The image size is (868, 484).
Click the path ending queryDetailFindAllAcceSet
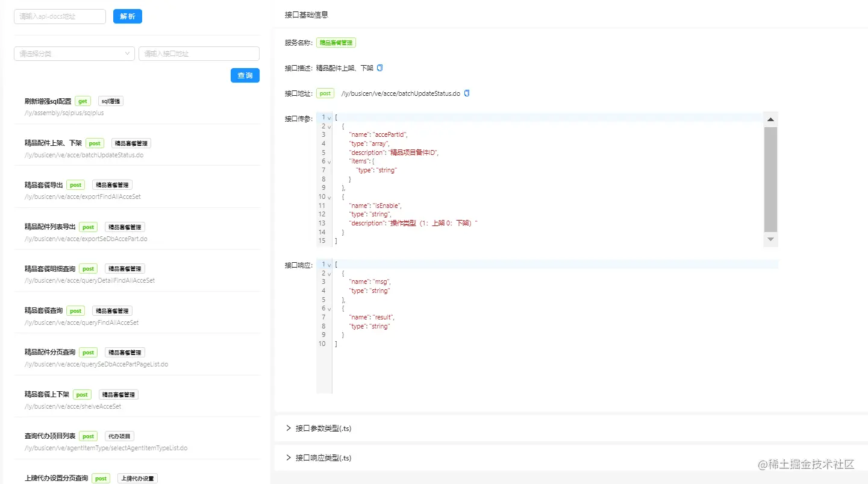pyautogui.click(x=90, y=280)
